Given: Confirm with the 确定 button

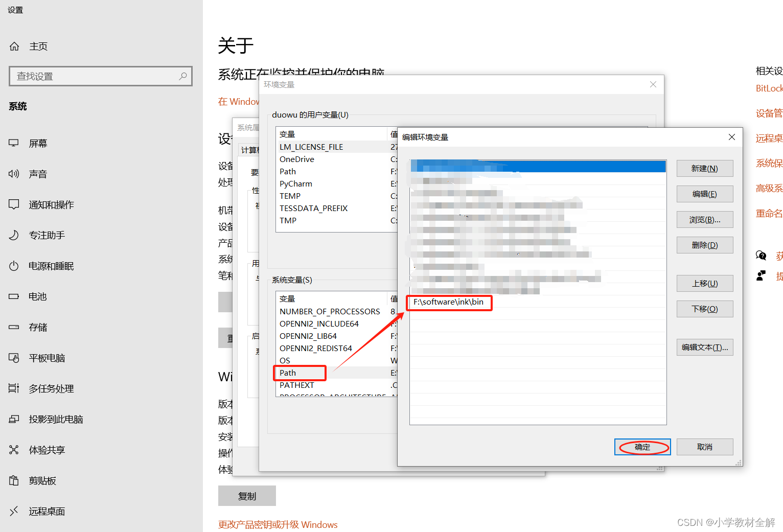Looking at the screenshot, I should pyautogui.click(x=642, y=447).
